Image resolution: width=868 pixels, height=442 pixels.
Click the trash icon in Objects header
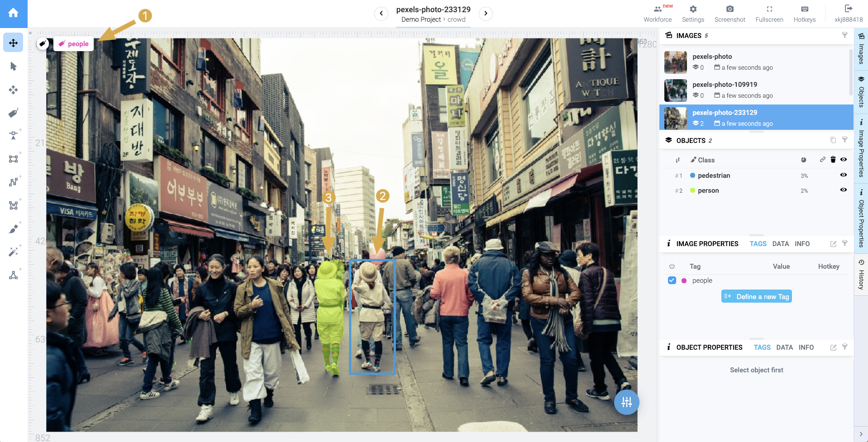tap(833, 160)
